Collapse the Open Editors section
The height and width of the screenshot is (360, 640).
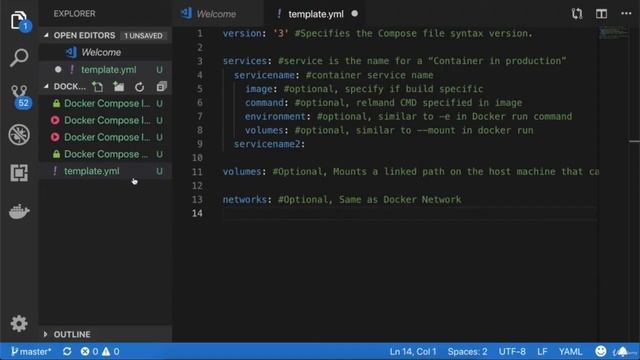pyautogui.click(x=46, y=36)
